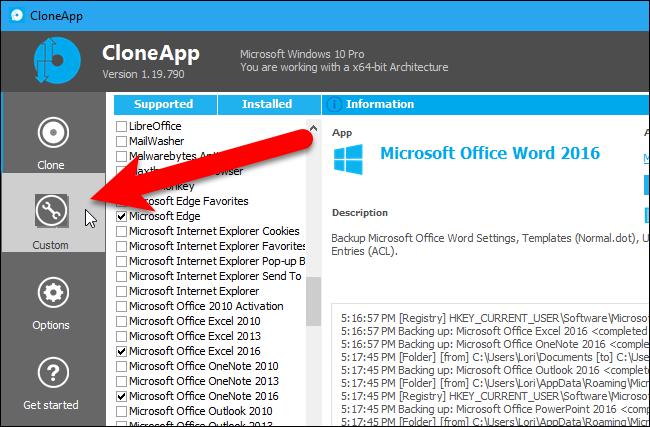
Task: Open the Get started question mark icon
Action: click(x=53, y=373)
